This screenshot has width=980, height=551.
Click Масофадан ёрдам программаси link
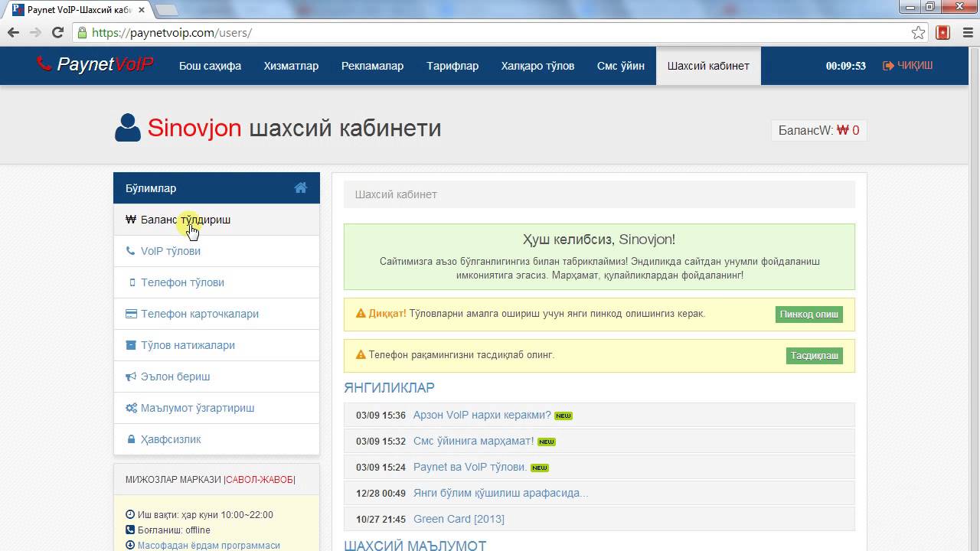click(208, 546)
